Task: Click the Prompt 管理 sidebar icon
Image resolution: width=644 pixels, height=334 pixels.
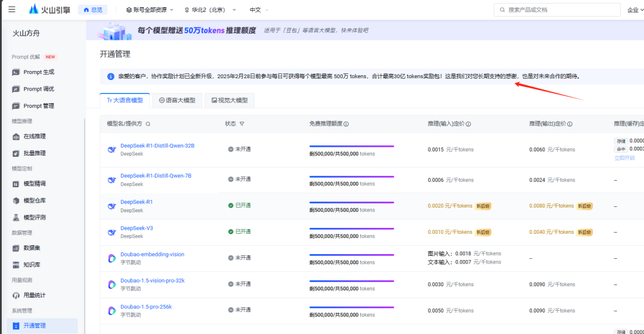Action: pos(16,106)
